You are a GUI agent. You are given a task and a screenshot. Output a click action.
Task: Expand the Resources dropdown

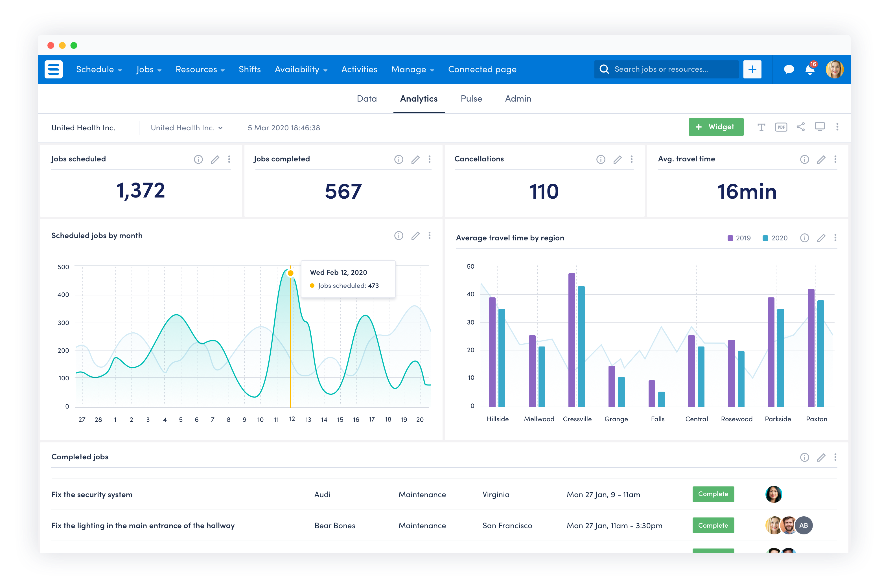click(x=200, y=70)
